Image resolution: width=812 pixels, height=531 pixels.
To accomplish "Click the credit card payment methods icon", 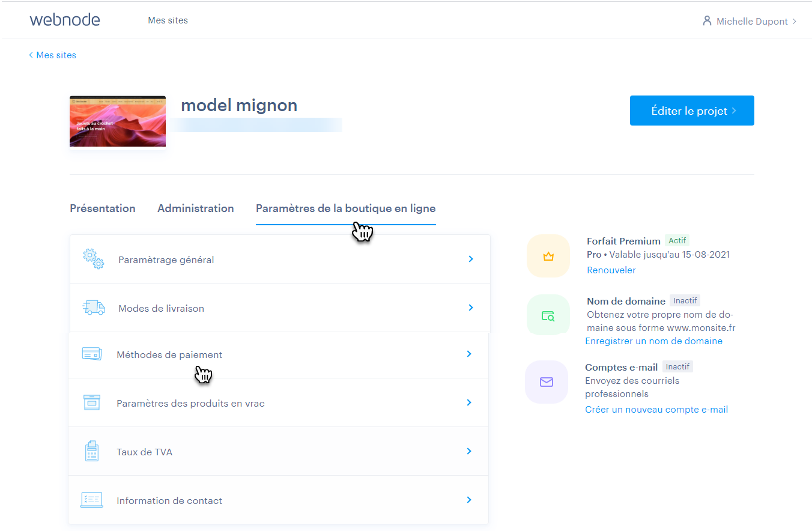I will [91, 354].
